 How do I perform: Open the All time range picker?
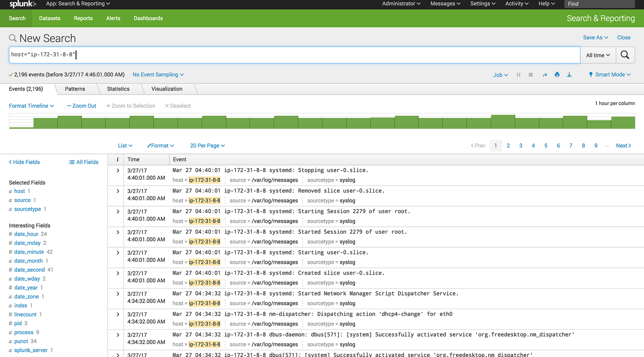(598, 55)
